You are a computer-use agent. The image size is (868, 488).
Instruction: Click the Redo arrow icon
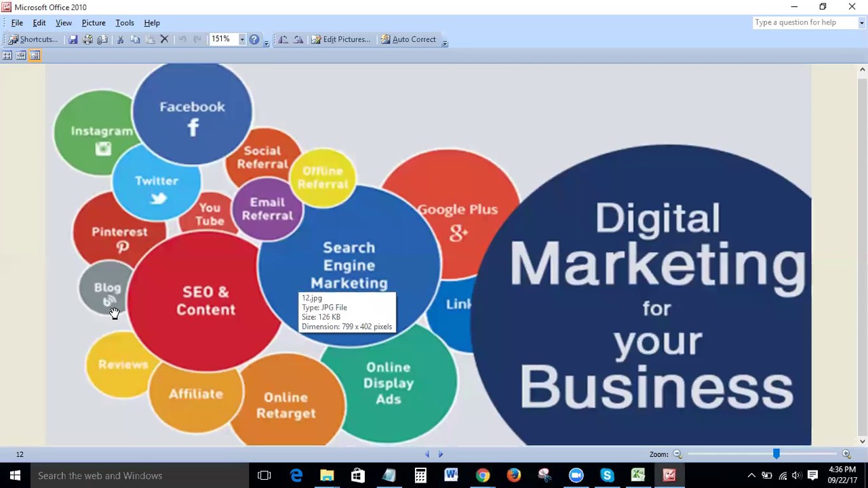click(197, 39)
